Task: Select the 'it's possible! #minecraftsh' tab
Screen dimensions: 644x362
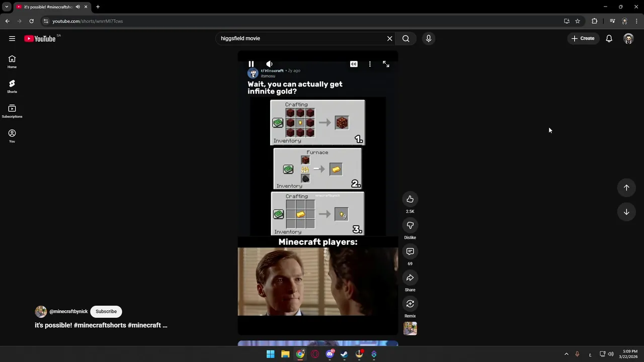Action: tap(48, 7)
